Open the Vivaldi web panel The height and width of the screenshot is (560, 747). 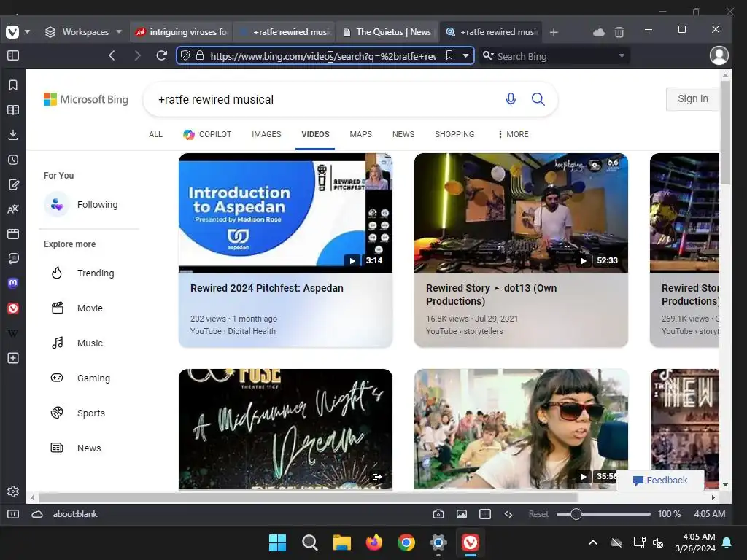point(13,308)
